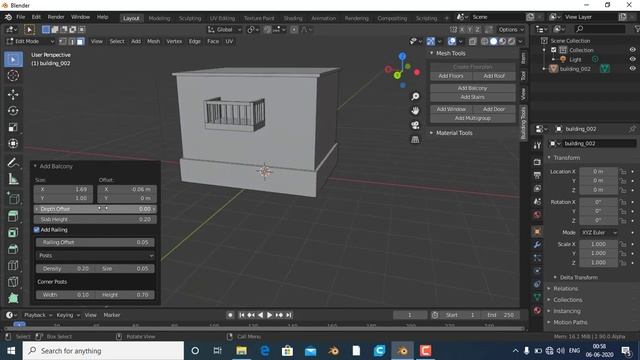The height and width of the screenshot is (360, 640).
Task: Click the Pan view hand icon
Action: coord(415,111)
